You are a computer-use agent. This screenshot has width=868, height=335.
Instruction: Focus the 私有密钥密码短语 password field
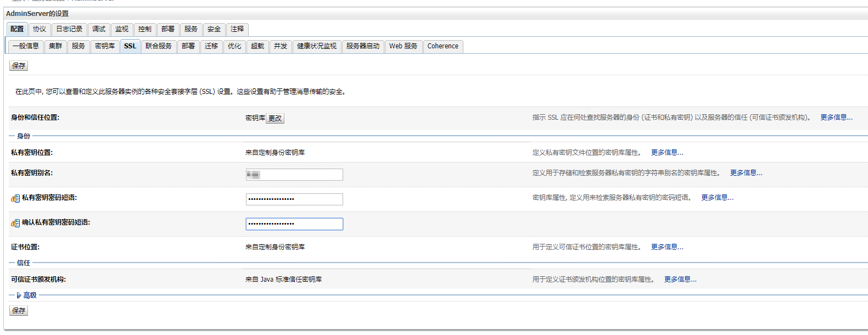(294, 199)
